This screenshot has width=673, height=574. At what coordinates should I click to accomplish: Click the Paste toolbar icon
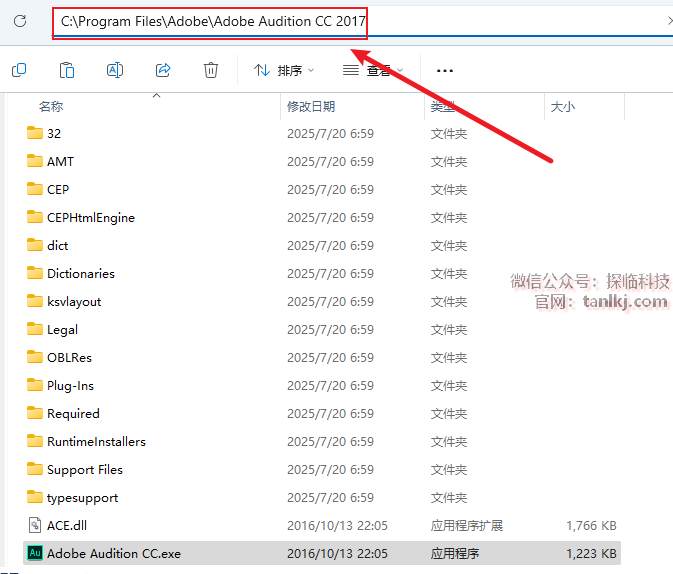pos(67,70)
